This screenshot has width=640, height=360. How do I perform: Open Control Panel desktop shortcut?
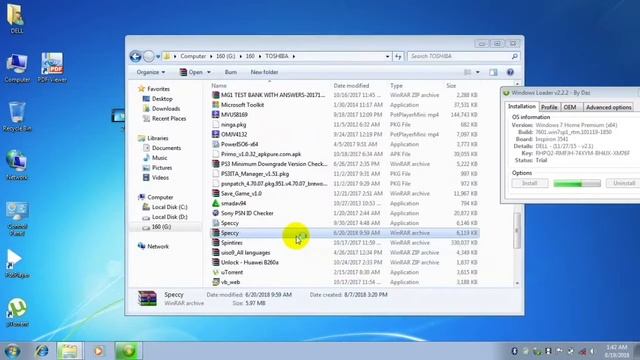pyautogui.click(x=17, y=218)
